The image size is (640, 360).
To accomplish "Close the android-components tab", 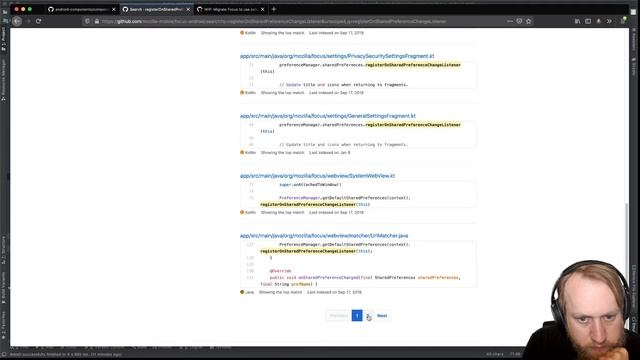I will pos(113,9).
